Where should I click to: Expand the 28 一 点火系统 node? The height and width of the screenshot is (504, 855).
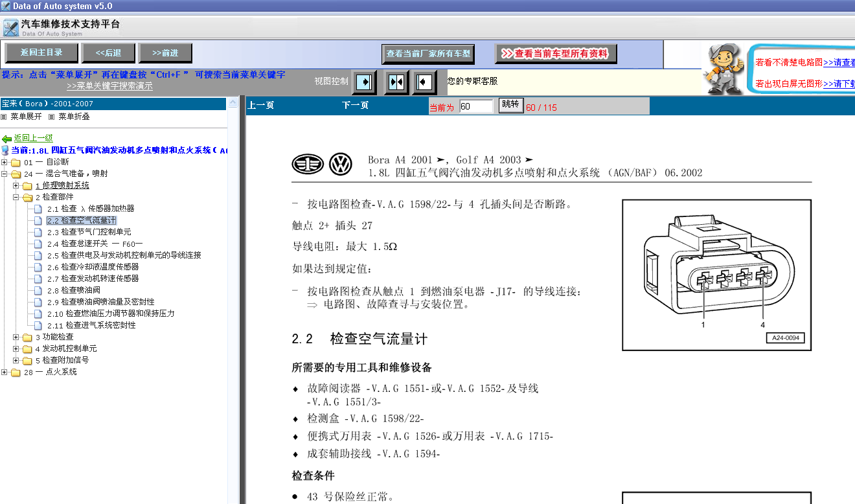pyautogui.click(x=5, y=372)
